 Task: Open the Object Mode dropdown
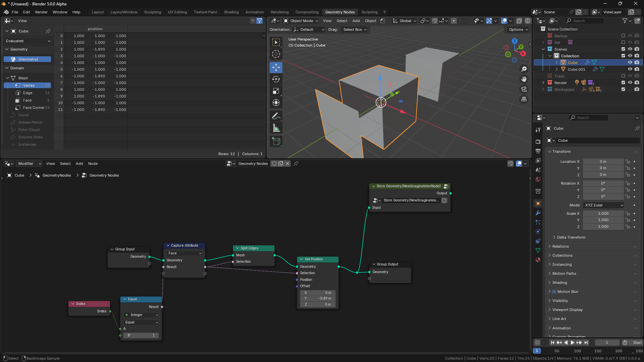(301, 21)
